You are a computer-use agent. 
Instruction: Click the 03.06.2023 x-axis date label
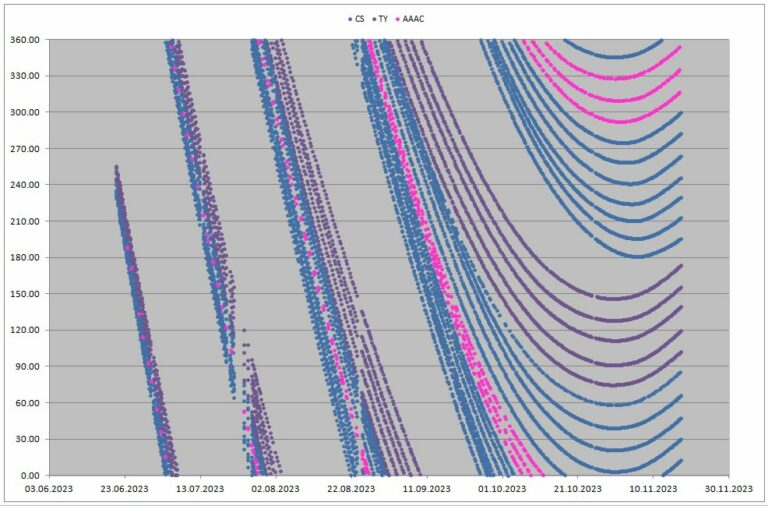coord(49,489)
